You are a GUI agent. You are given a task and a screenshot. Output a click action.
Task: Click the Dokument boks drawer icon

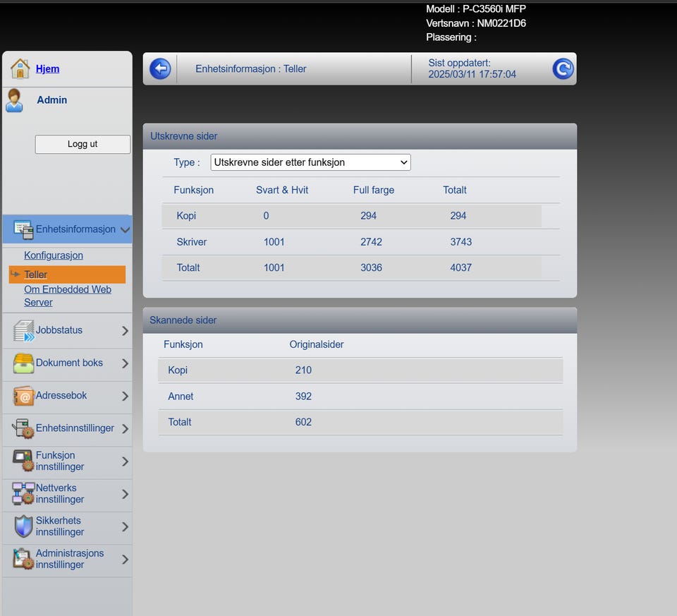pyautogui.click(x=23, y=363)
